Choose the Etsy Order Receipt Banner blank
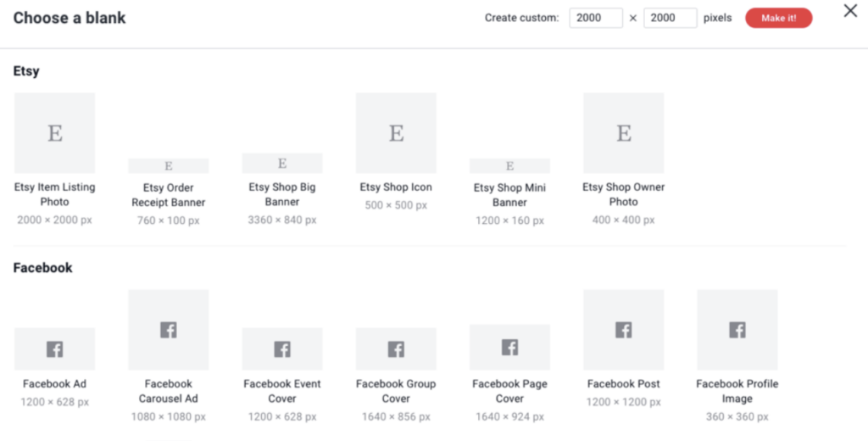This screenshot has width=868, height=441. [x=169, y=165]
